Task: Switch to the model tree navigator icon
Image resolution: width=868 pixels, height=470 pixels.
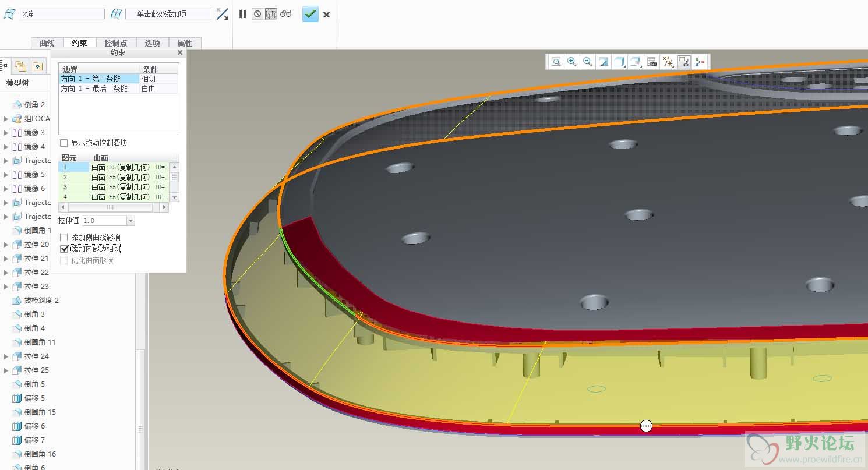Action: coord(3,66)
